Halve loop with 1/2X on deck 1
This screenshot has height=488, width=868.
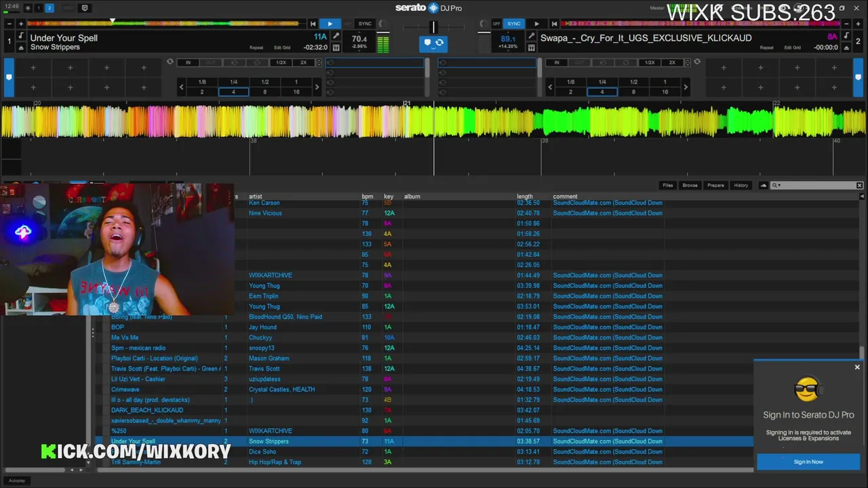[x=281, y=62]
